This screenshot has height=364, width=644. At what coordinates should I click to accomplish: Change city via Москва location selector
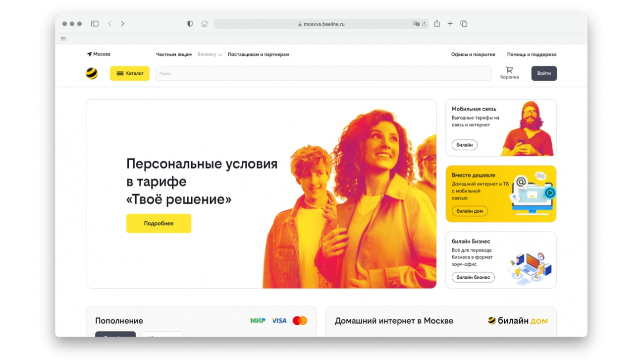pyautogui.click(x=99, y=54)
